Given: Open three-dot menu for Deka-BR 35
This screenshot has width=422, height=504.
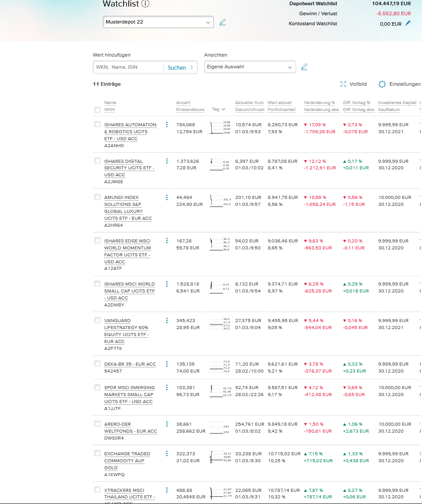Looking at the screenshot, I should click(x=167, y=364).
